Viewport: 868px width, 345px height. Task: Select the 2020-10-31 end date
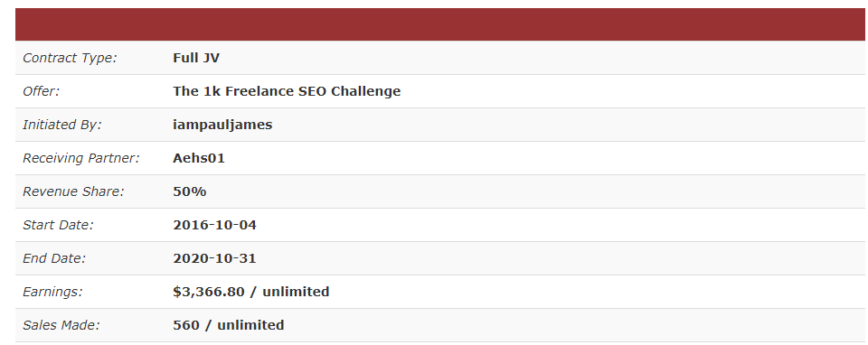215,258
